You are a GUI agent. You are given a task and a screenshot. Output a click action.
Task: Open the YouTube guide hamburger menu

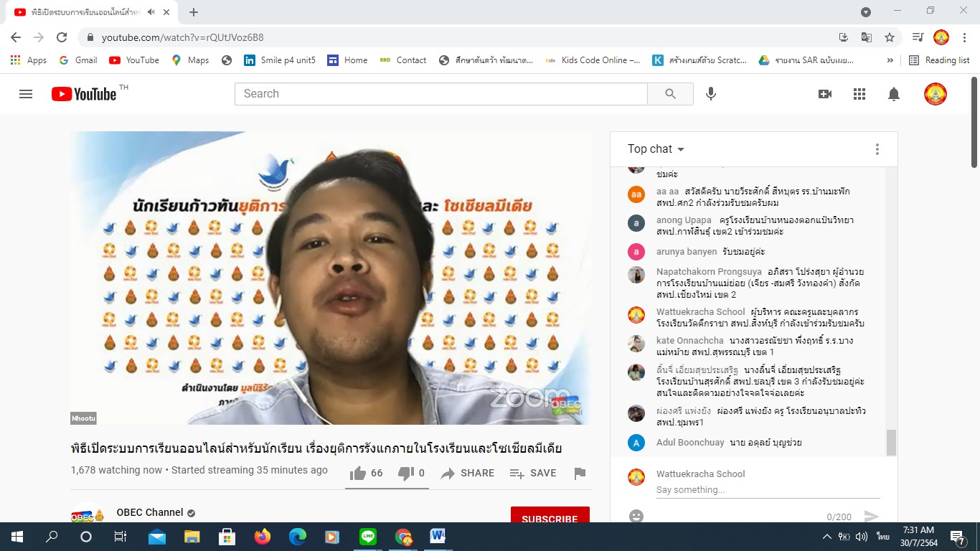click(x=26, y=94)
